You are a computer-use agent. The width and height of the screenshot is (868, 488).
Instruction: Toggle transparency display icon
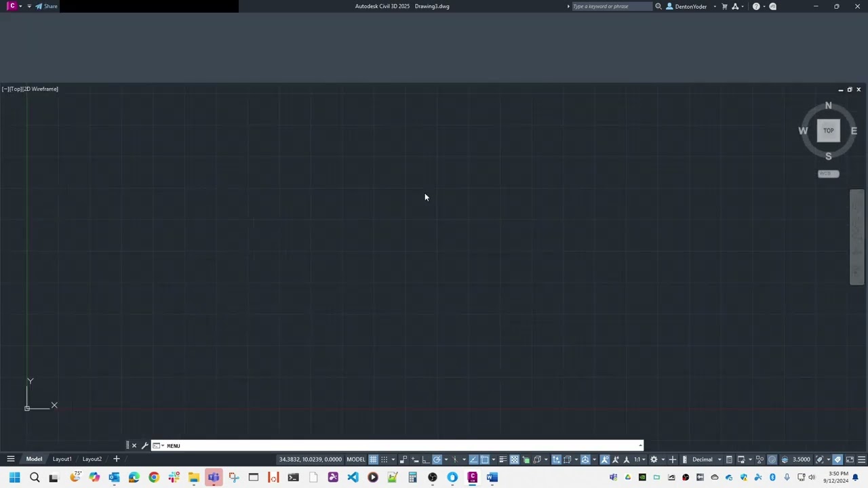[515, 460]
